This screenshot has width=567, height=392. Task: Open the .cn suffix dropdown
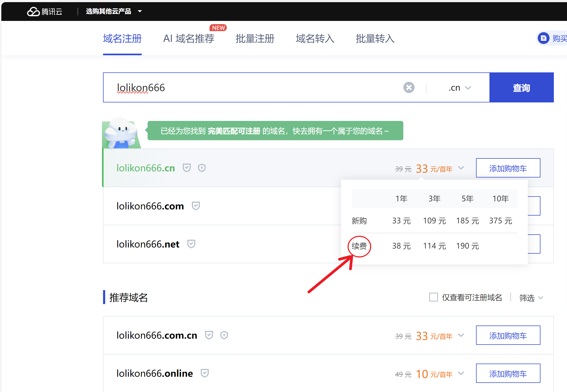(460, 88)
